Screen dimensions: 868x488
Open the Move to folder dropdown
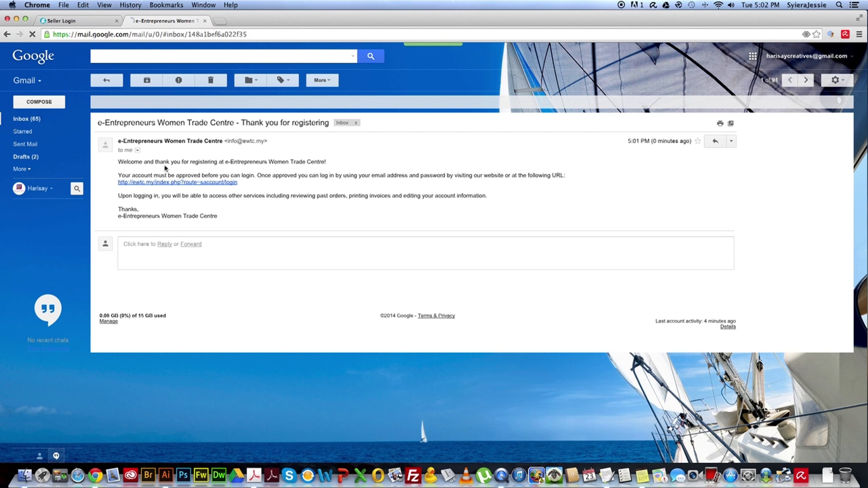click(250, 80)
